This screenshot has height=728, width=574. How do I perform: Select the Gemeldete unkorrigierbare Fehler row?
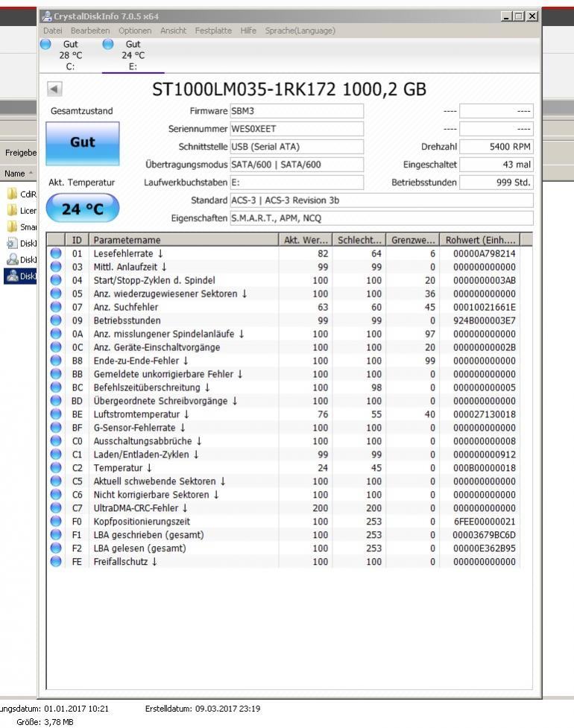click(283, 374)
